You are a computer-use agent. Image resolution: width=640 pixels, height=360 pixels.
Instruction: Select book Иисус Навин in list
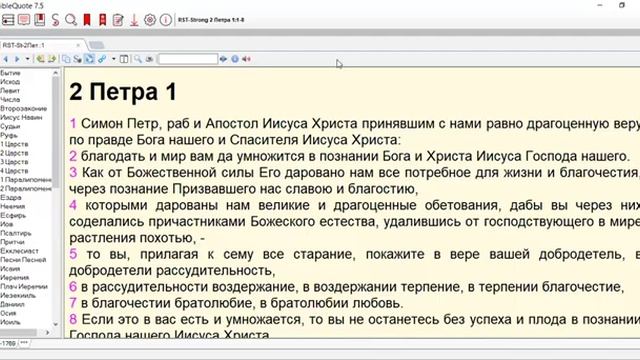[x=21, y=118]
